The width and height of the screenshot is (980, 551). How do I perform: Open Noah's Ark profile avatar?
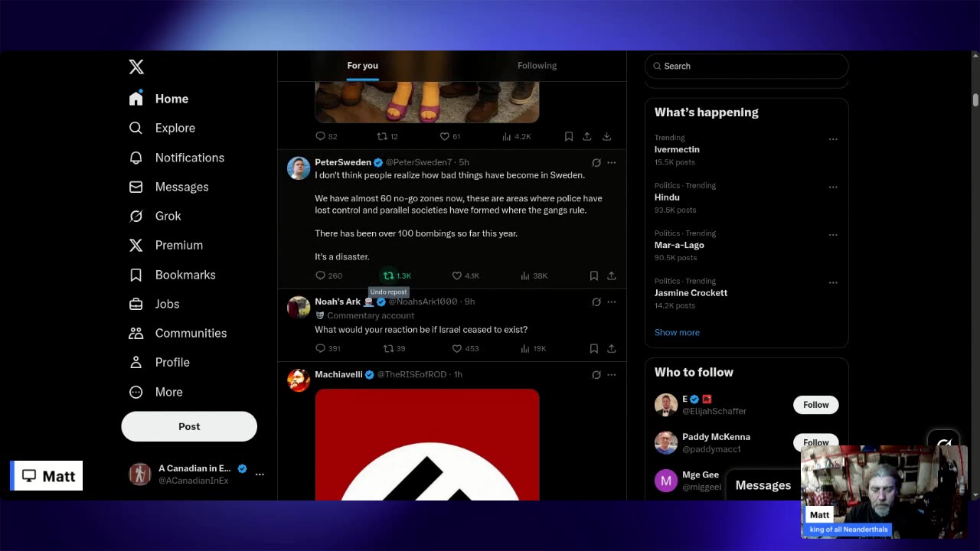point(299,308)
